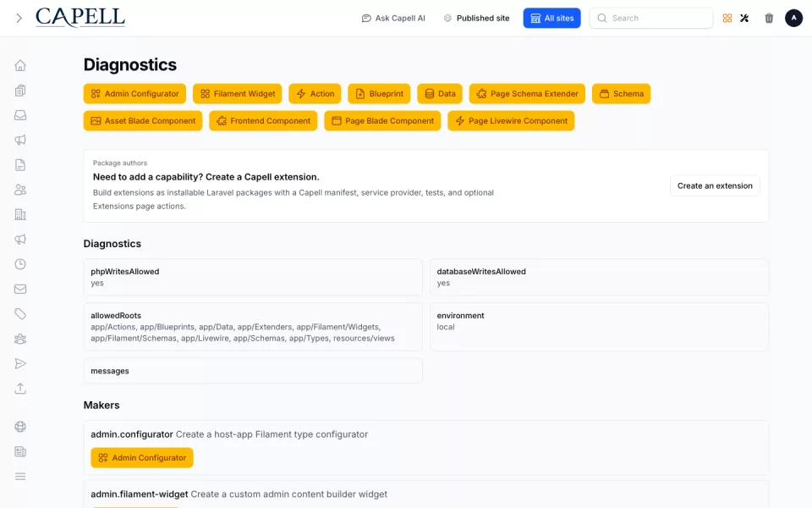Image resolution: width=812 pixels, height=508 pixels.
Task: Click Admin Configurator in the top button row
Action: pos(134,94)
